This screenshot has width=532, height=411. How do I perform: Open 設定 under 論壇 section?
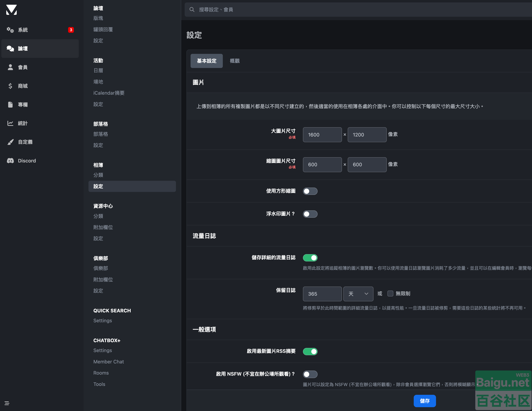(x=98, y=41)
